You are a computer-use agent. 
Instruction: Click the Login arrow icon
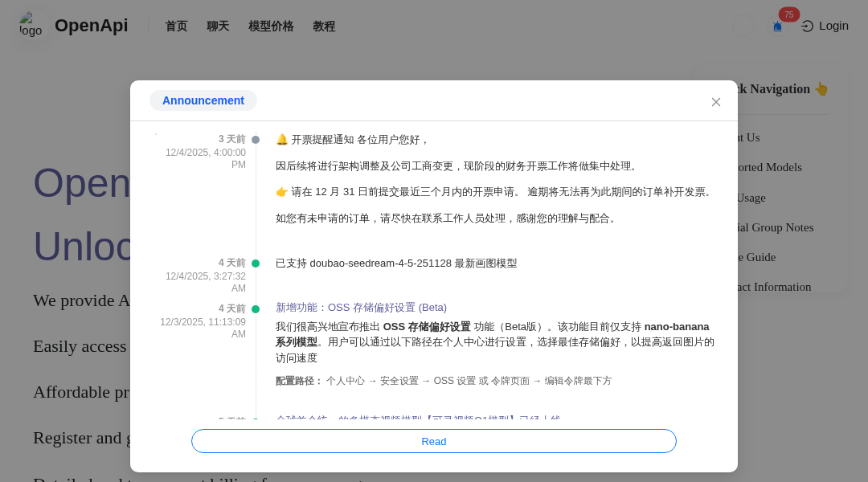808,26
